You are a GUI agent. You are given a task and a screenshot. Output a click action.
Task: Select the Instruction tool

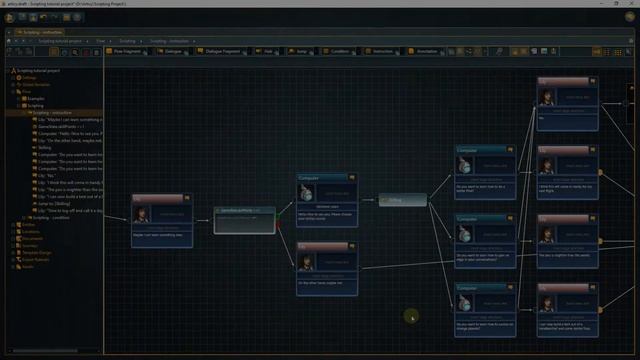coord(382,51)
